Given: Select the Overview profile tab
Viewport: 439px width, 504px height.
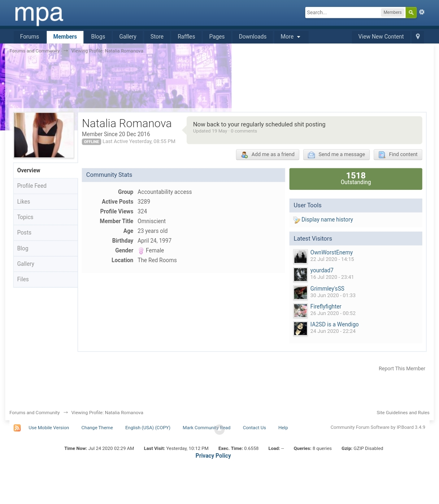Looking at the screenshot, I should point(46,170).
